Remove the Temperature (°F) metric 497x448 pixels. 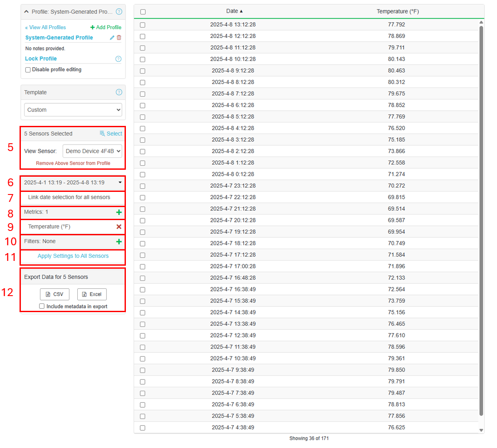pos(119,227)
